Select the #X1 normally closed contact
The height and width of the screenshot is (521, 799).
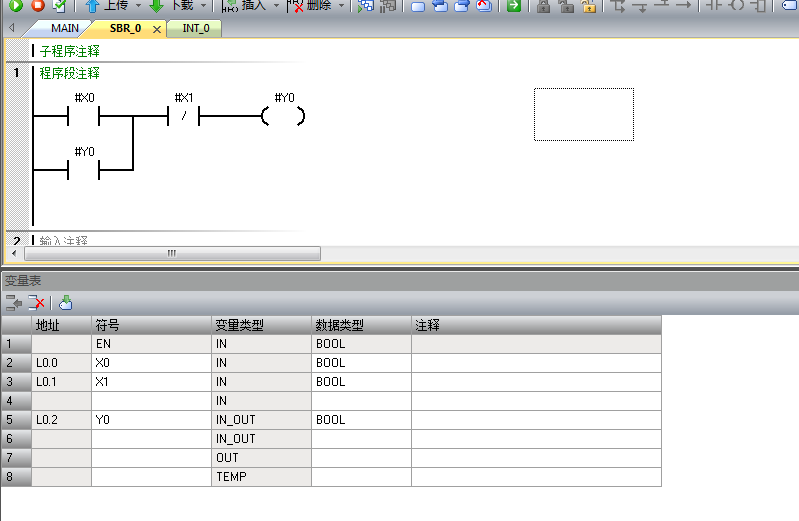[x=184, y=117]
